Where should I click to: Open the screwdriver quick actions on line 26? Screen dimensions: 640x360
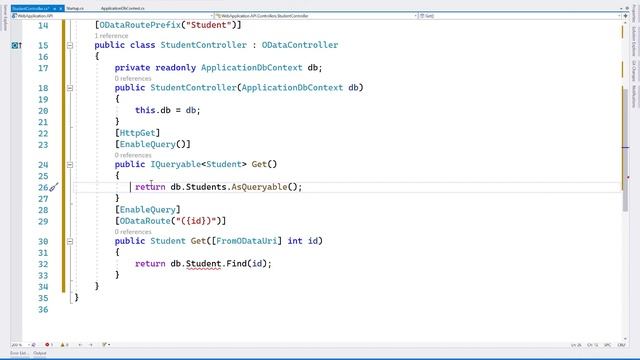(x=54, y=187)
